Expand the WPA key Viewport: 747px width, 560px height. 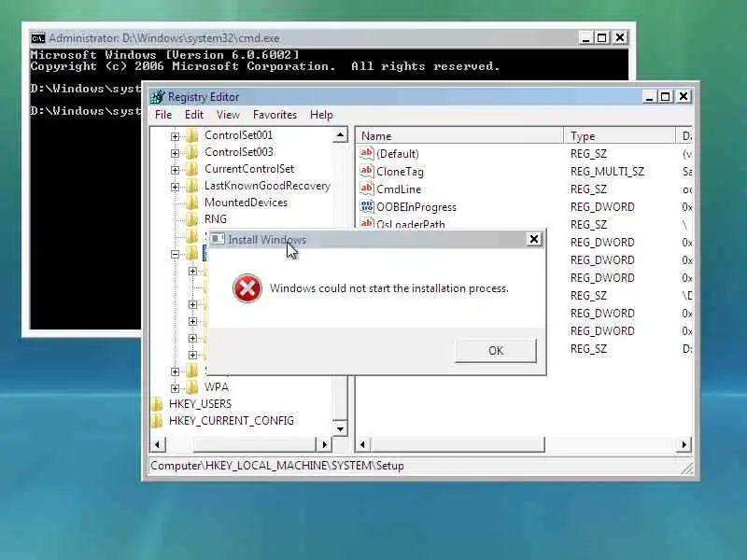tap(175, 388)
